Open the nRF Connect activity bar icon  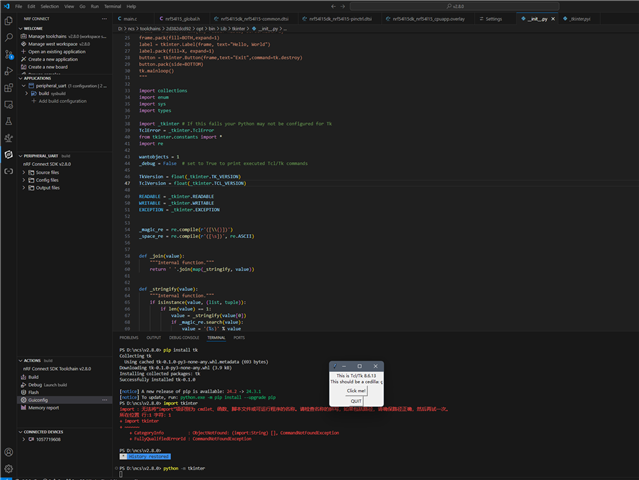pyautogui.click(x=9, y=154)
